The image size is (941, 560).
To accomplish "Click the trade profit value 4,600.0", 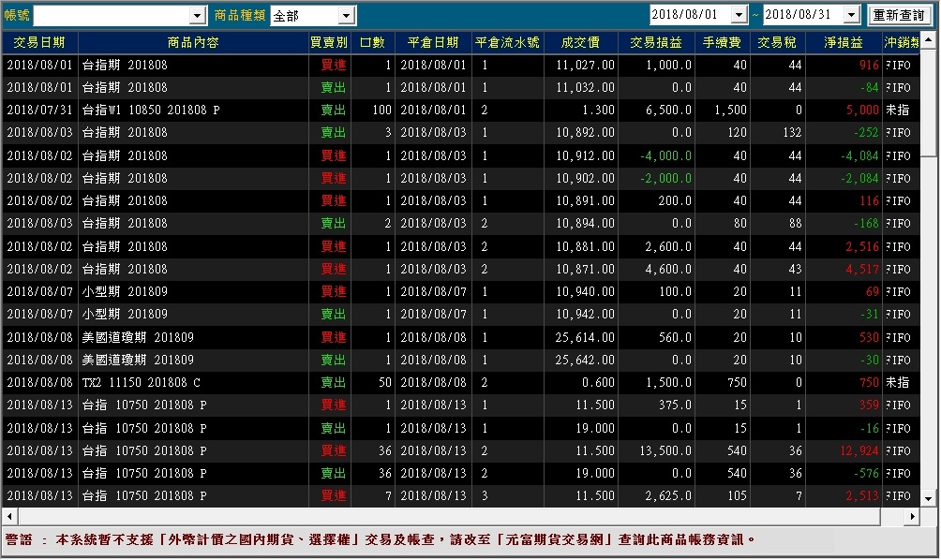I will coord(668,269).
